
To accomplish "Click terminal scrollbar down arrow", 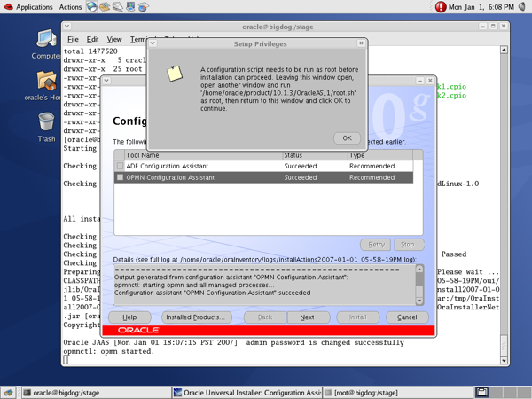I will coord(504,360).
